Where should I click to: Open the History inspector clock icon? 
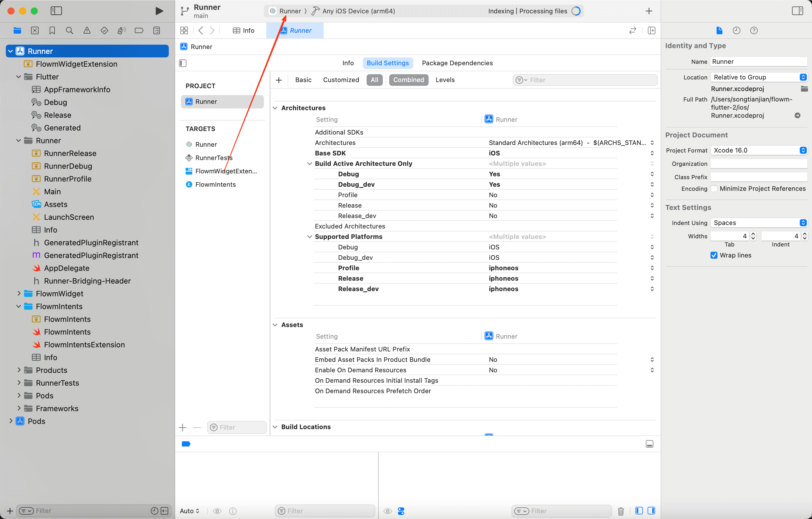pyautogui.click(x=736, y=31)
